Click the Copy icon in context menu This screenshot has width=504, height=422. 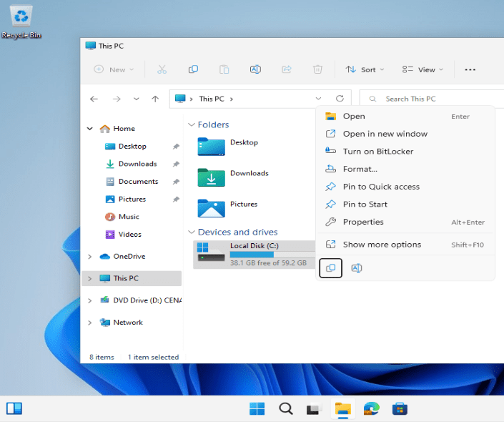(x=330, y=268)
